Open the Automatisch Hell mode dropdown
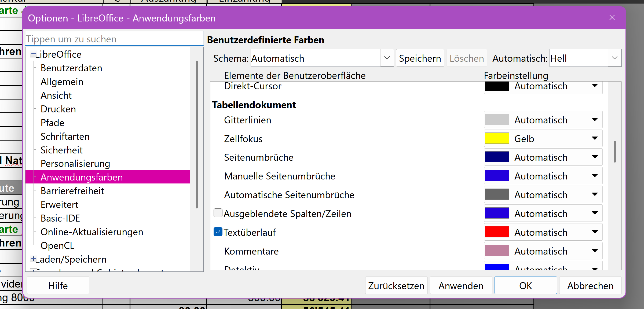The image size is (644, 309). (x=614, y=58)
